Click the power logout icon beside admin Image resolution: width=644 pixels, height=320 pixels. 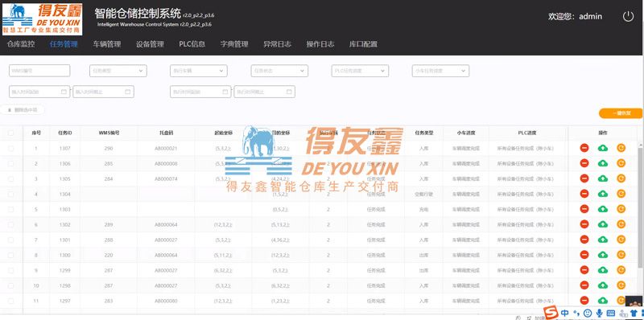point(628,16)
